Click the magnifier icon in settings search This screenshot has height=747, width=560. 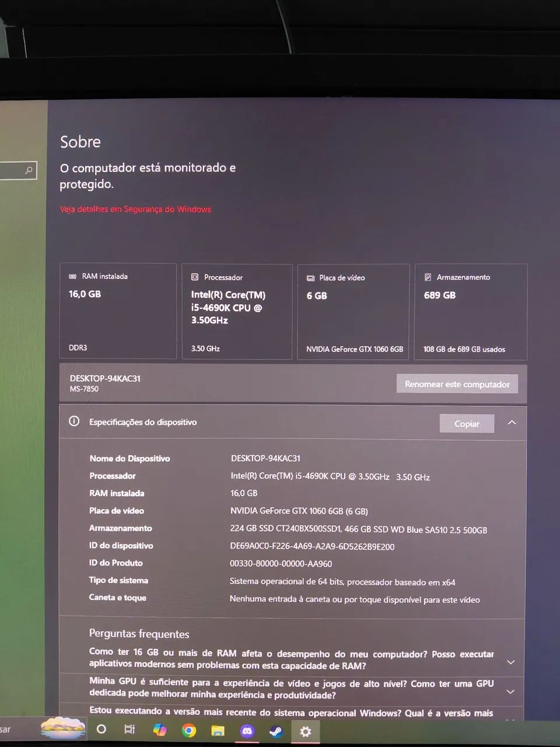29,170
